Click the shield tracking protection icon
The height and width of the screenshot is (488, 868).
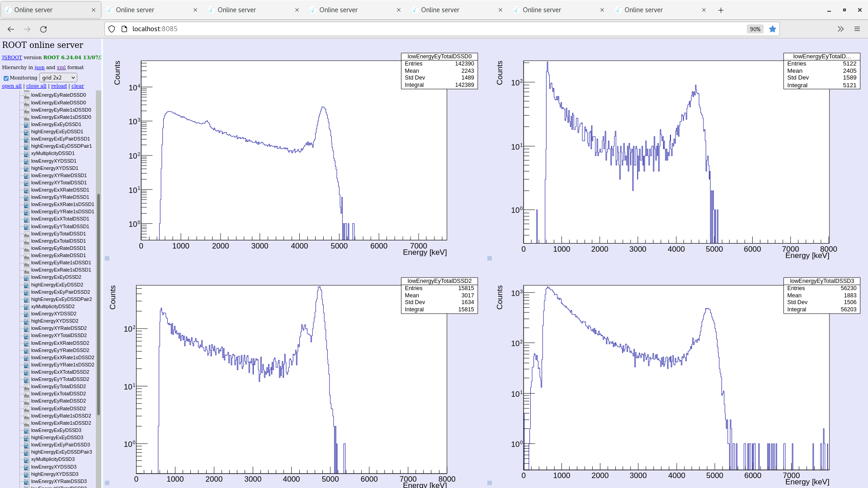pos(112,29)
